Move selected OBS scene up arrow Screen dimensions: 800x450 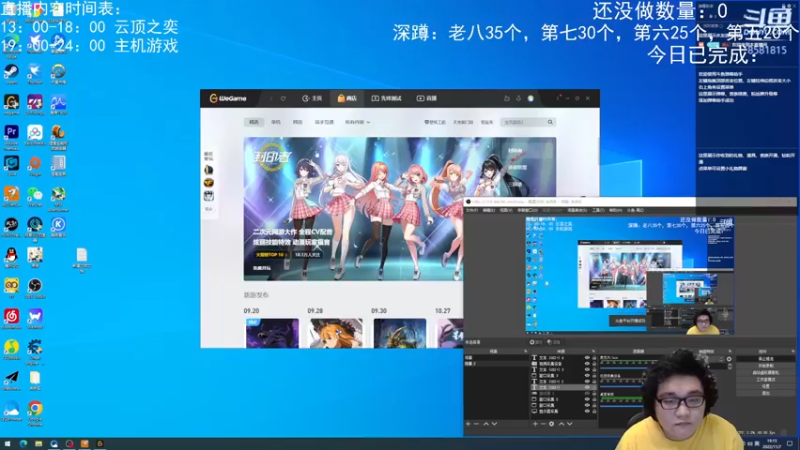(x=486, y=423)
